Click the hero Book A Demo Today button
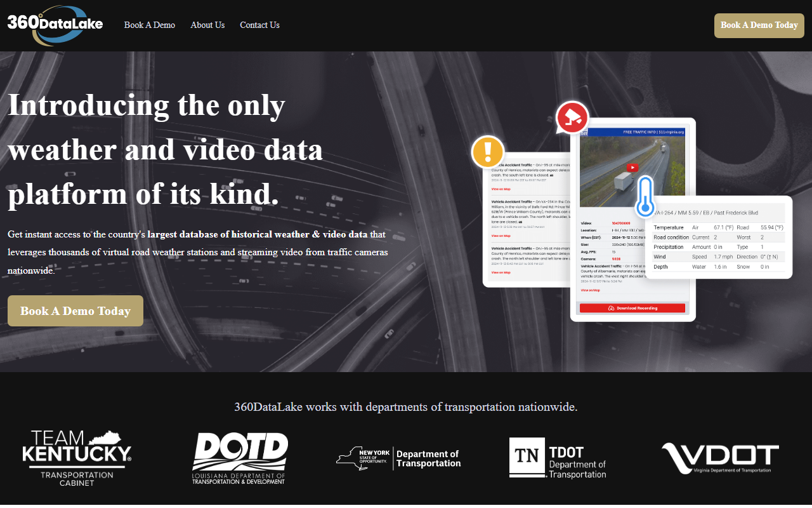The width and height of the screenshot is (812, 508). (75, 311)
